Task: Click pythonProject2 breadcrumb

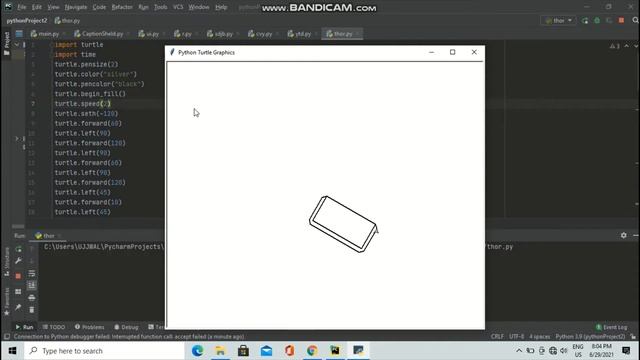Action: tap(27, 20)
